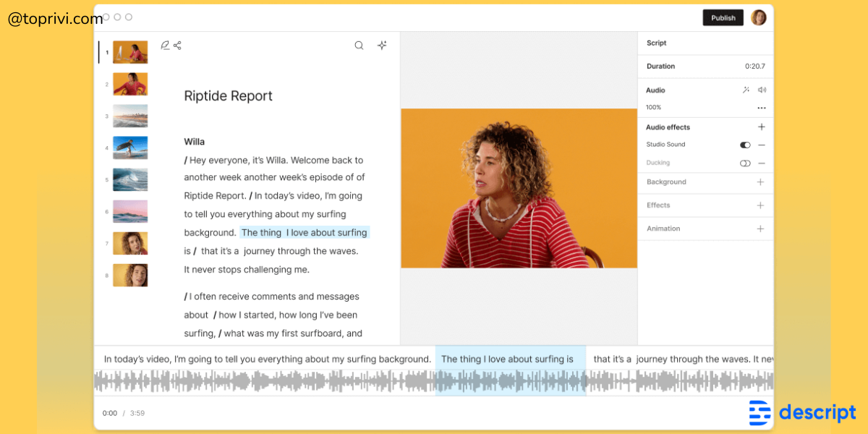Click the AI sparkle icon in script toolbar
The width and height of the screenshot is (868, 434).
tap(383, 45)
